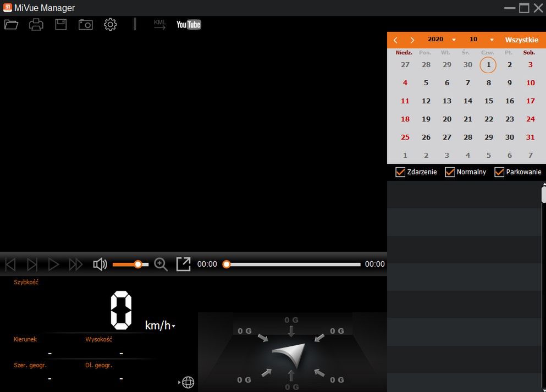Image resolution: width=546 pixels, height=392 pixels.
Task: Skip to previous video clip
Action: tap(10, 264)
